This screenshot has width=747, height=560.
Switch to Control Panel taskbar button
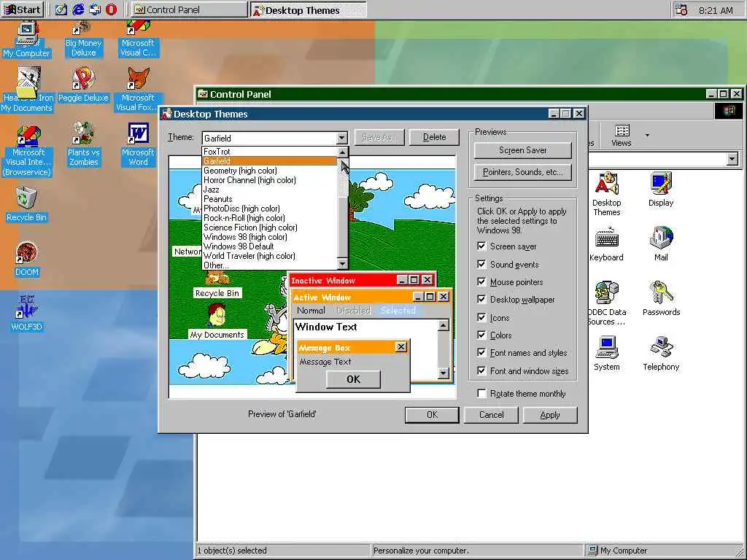(x=189, y=9)
